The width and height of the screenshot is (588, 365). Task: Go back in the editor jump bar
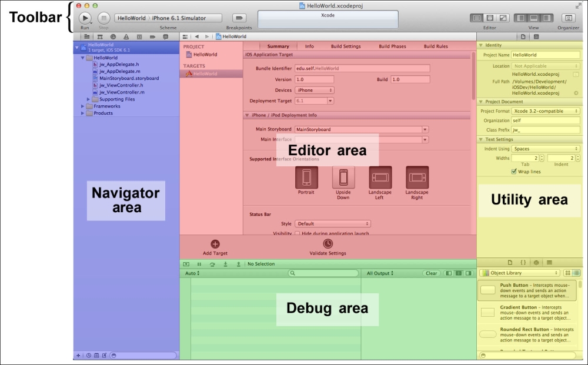pos(196,36)
